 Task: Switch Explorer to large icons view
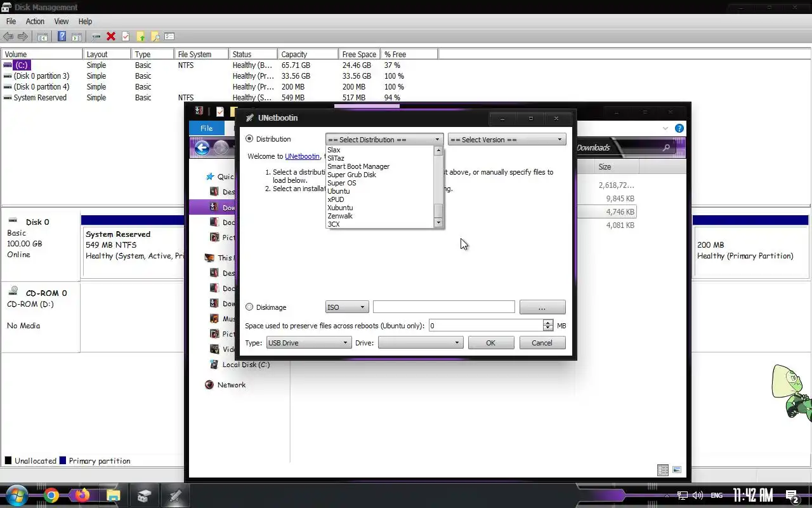point(677,470)
